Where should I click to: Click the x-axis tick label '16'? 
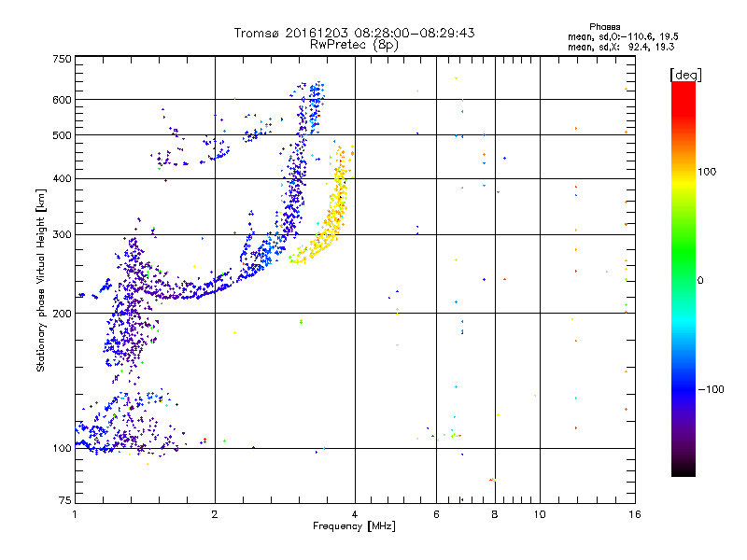click(635, 514)
